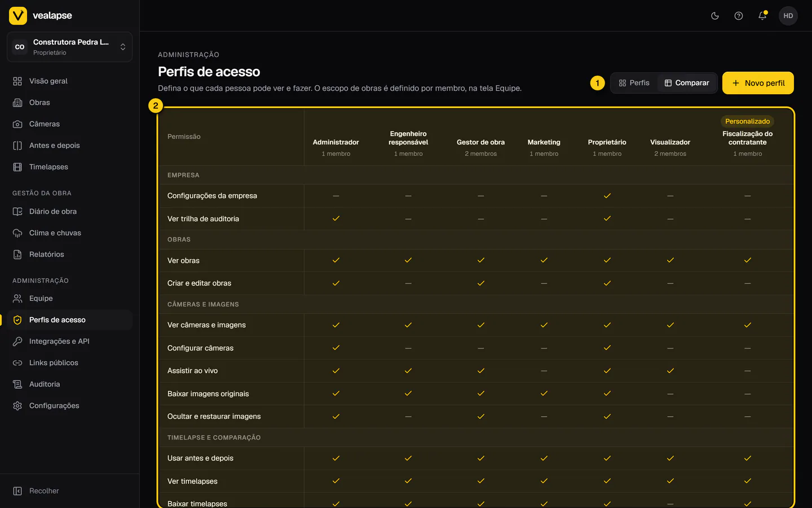Image resolution: width=812 pixels, height=508 pixels.
Task: Click the Criar e editar obras row label
Action: (199, 283)
